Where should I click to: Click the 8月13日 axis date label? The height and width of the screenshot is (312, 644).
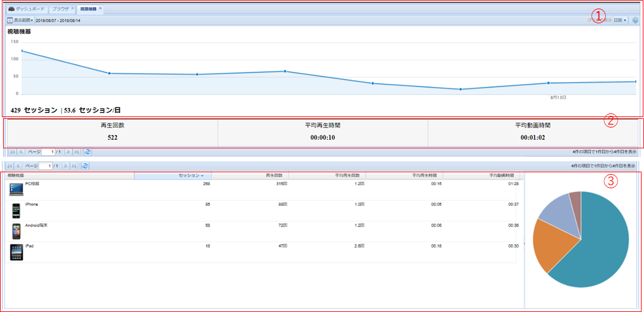coord(558,98)
